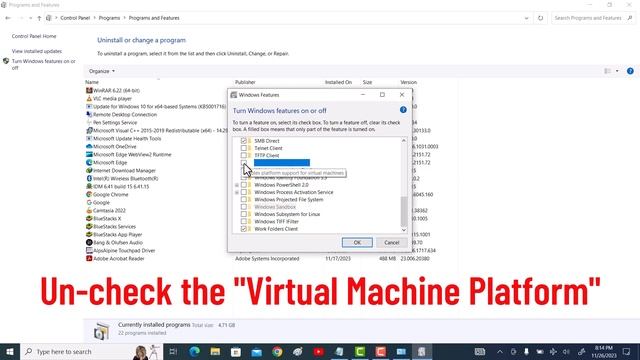The image size is (640, 360).
Task: Click the Windows Features help icon
Action: point(403,110)
